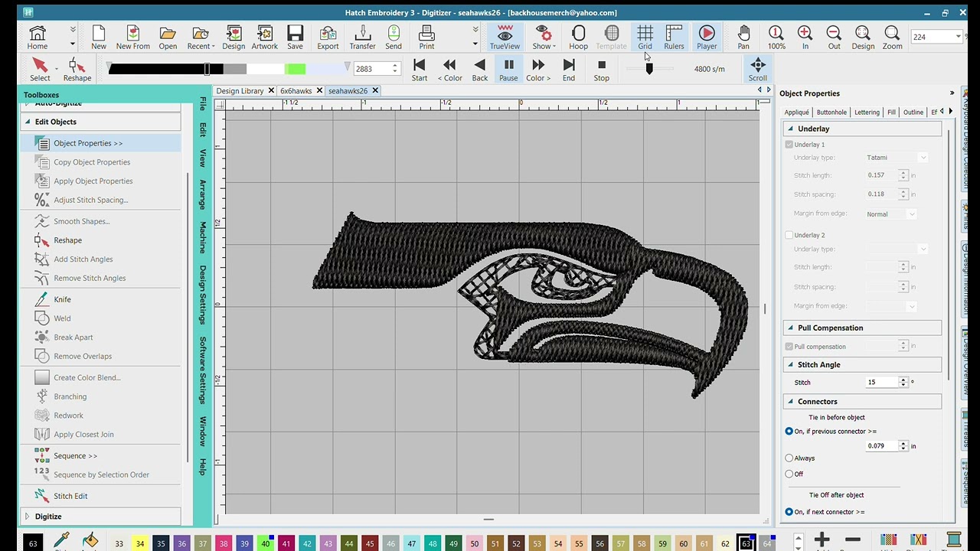Collapse the Connectors section
The width and height of the screenshot is (980, 551).
click(790, 401)
